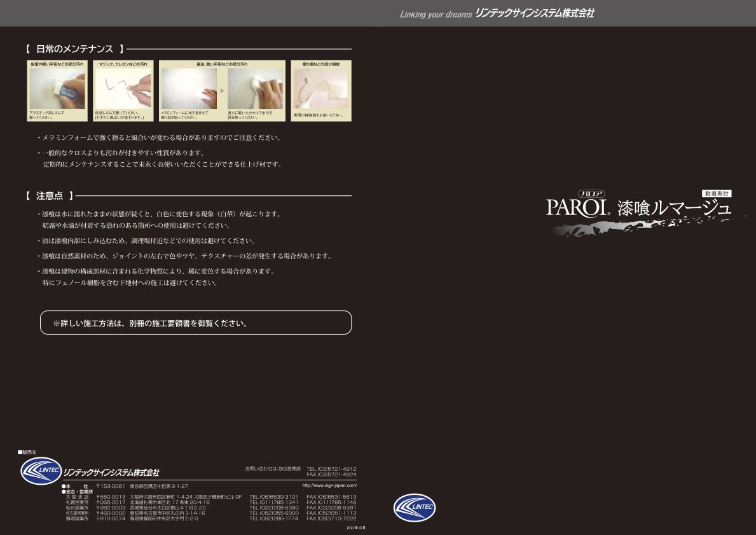Image resolution: width=756 pixels, height=535 pixels.
Task: Click the postal code 〒550-0013
Action: (x=111, y=497)
